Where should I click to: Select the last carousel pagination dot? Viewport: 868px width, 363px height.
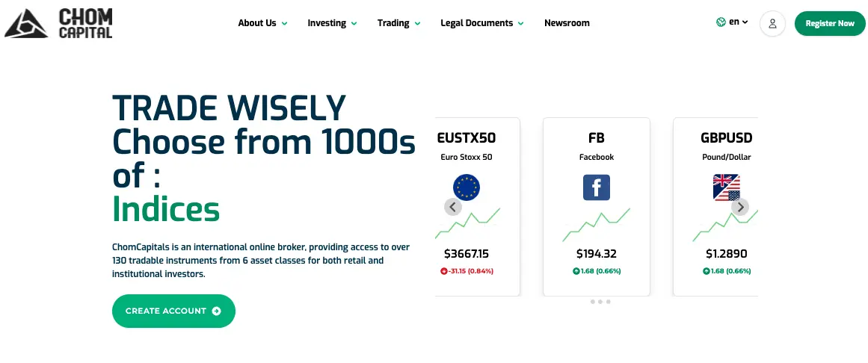(x=609, y=302)
